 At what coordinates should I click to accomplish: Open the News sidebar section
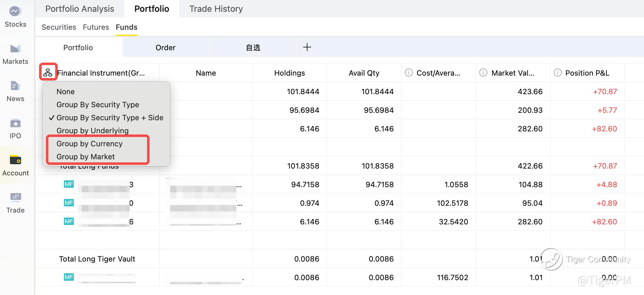pos(15,86)
